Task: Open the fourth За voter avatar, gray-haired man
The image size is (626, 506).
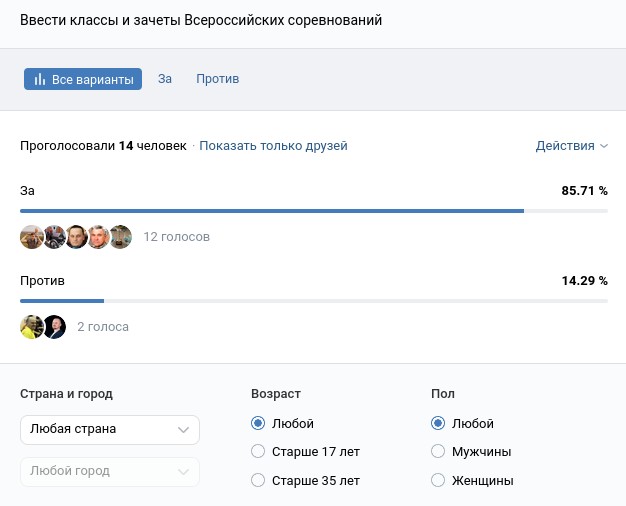Action: click(x=98, y=237)
